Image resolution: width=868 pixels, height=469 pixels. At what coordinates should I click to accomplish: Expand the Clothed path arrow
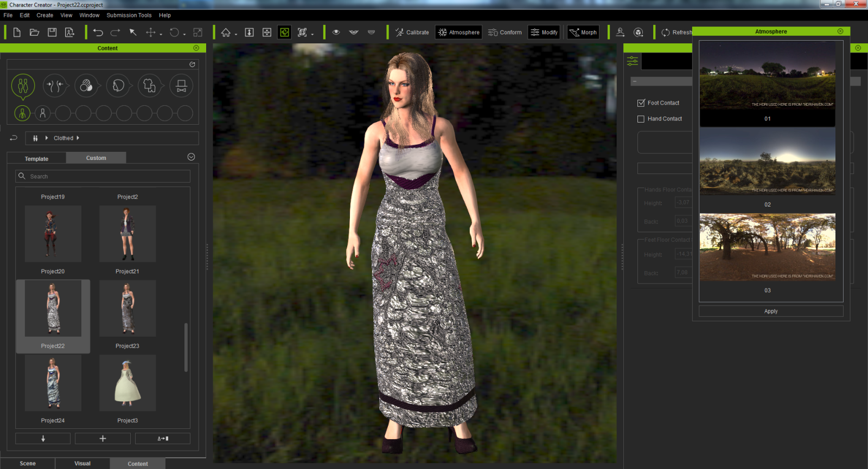[x=78, y=138]
